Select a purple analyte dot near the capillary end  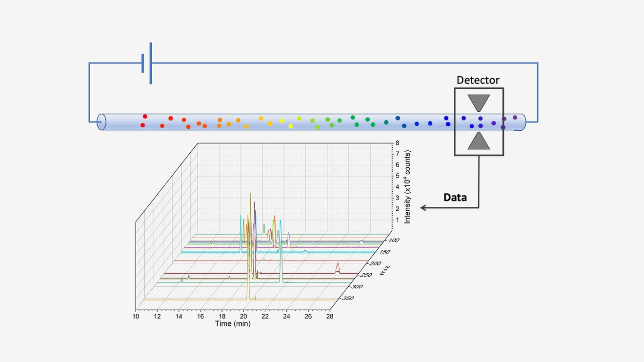tap(515, 118)
